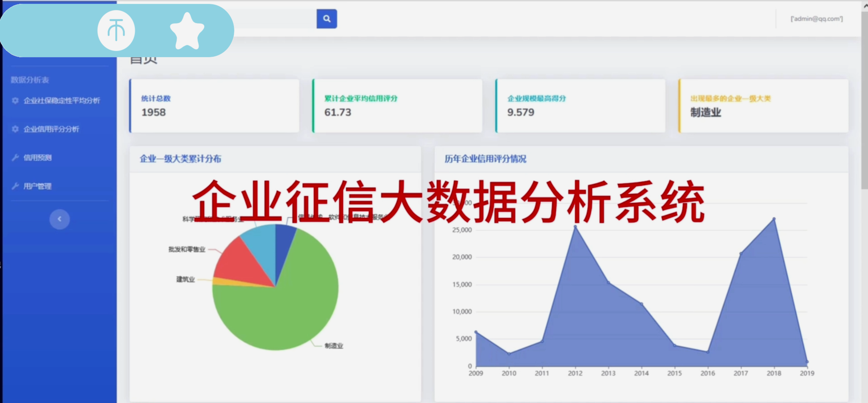The image size is (868, 403).
Task: Open 企业社保稳定性平均分析 menu item
Action: tap(62, 100)
